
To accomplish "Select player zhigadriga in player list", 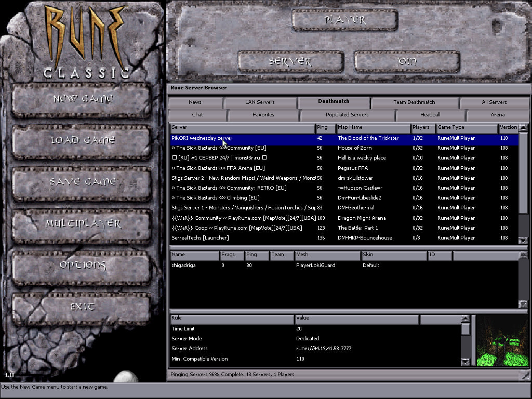I will [184, 265].
